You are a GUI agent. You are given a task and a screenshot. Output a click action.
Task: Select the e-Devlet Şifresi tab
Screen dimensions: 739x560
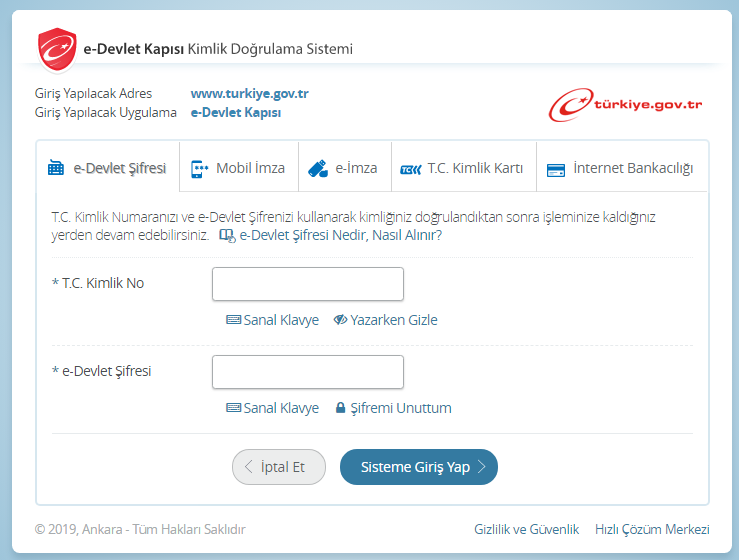(107, 168)
